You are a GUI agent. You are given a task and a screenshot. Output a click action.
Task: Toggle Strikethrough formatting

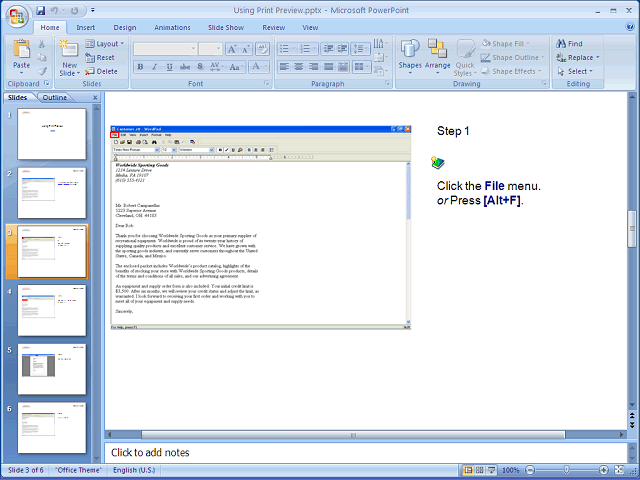coord(184,67)
